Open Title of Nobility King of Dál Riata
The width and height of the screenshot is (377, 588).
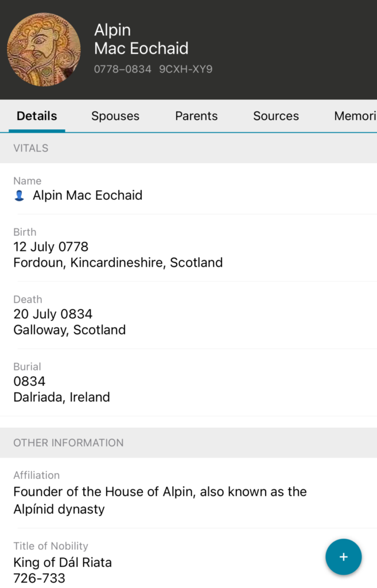pyautogui.click(x=63, y=562)
